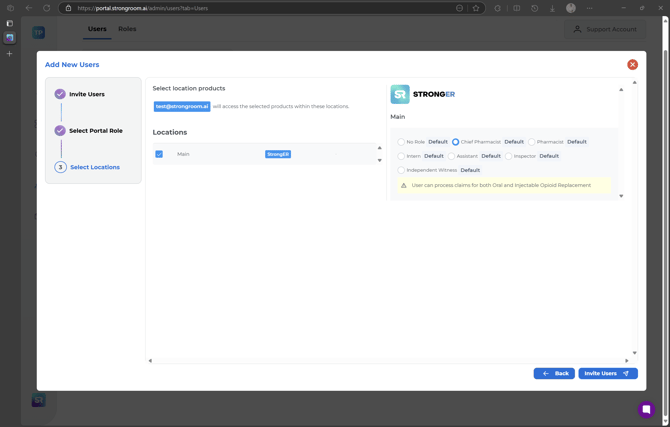The image size is (670, 427).
Task: Click the browser profile avatar icon
Action: pyautogui.click(x=571, y=8)
